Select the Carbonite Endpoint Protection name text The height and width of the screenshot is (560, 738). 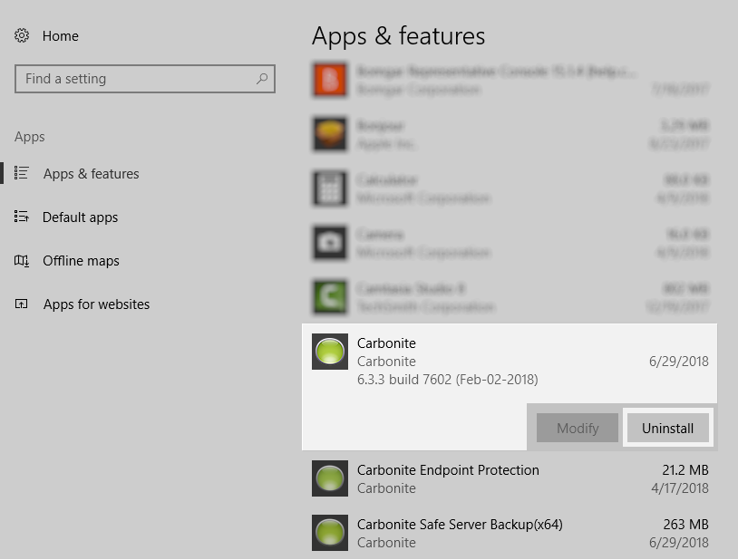coord(448,470)
